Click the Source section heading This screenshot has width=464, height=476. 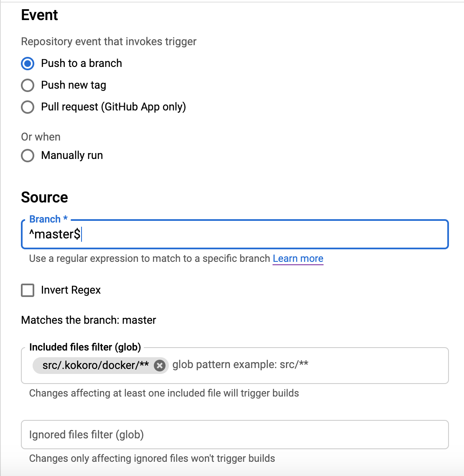pyautogui.click(x=44, y=197)
